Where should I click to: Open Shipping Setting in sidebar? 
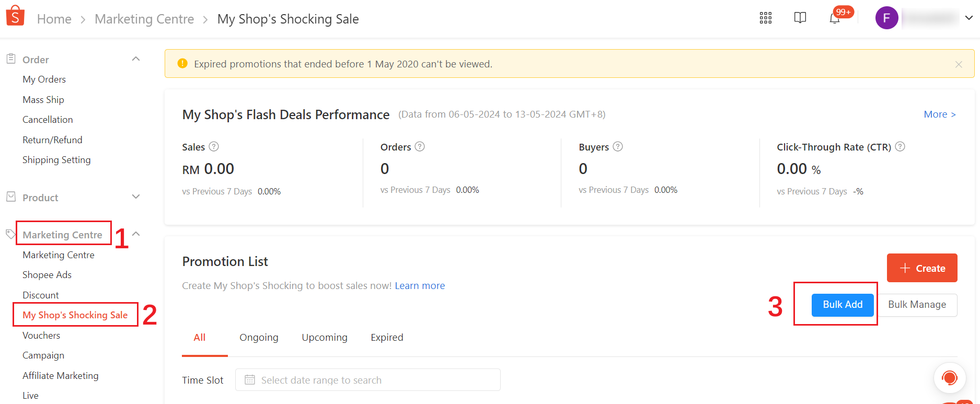[56, 160]
